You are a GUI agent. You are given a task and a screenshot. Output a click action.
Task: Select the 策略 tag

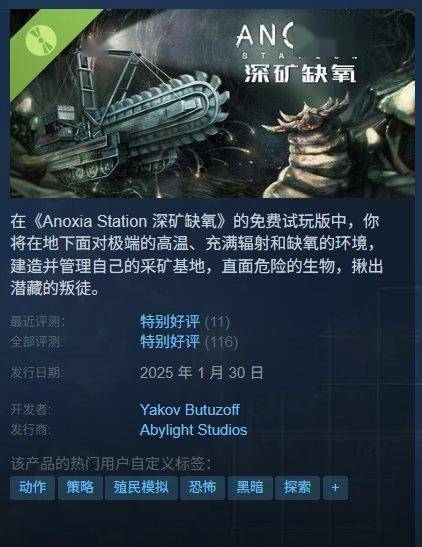[80, 488]
